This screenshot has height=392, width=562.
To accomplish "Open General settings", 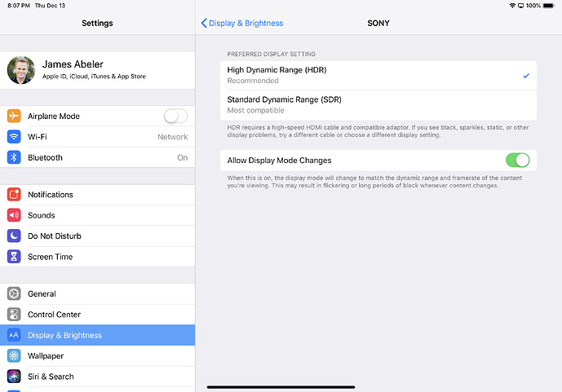I will 98,293.
